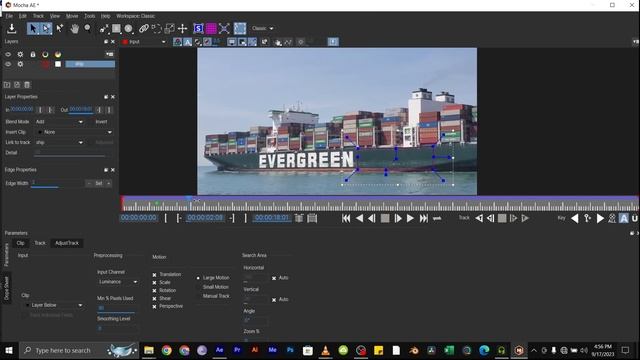Open the Track menu
The width and height of the screenshot is (640, 360).
pos(38,16)
